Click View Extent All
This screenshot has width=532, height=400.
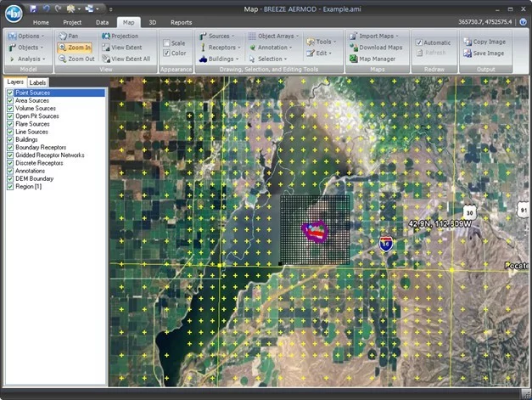point(130,59)
